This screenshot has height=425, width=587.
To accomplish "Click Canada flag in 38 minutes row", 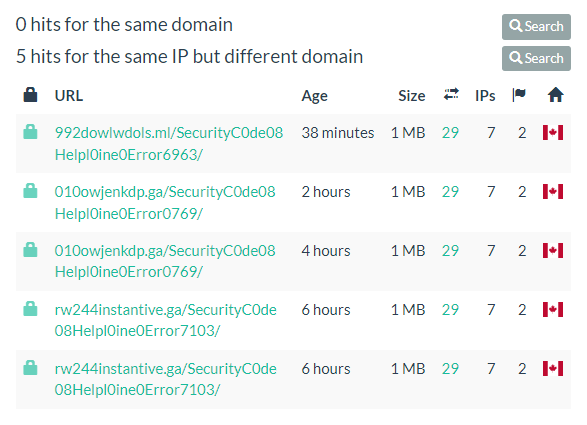I will click(553, 133).
